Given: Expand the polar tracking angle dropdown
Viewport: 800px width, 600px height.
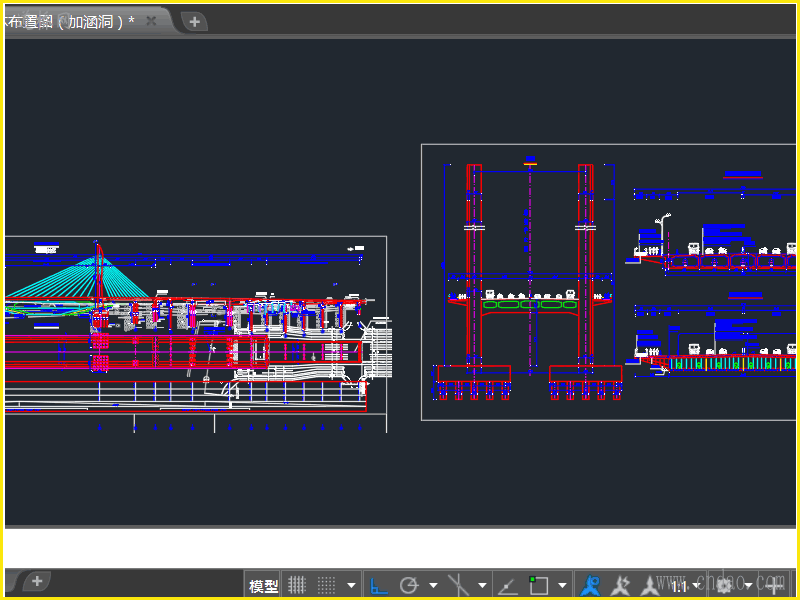Looking at the screenshot, I should (x=433, y=585).
